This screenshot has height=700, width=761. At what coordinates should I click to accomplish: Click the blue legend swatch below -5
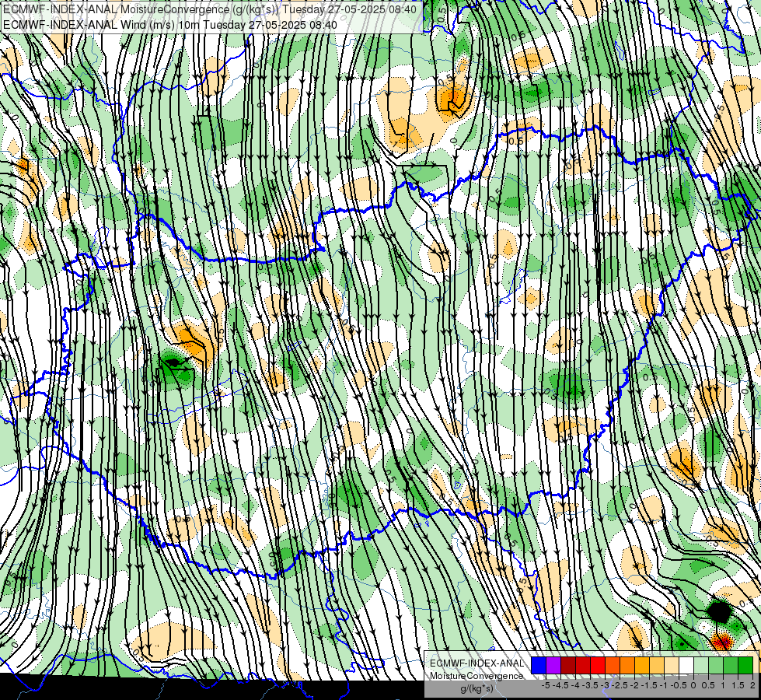(x=539, y=665)
